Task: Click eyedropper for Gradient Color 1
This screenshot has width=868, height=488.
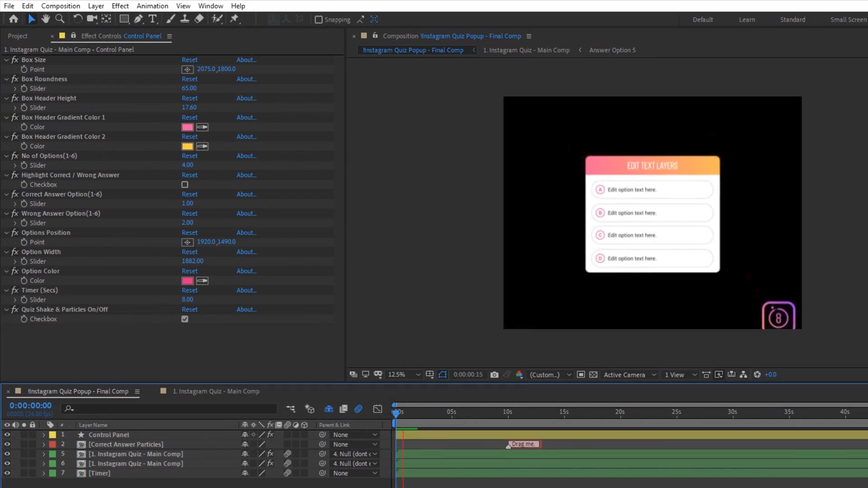Action: click(x=202, y=127)
